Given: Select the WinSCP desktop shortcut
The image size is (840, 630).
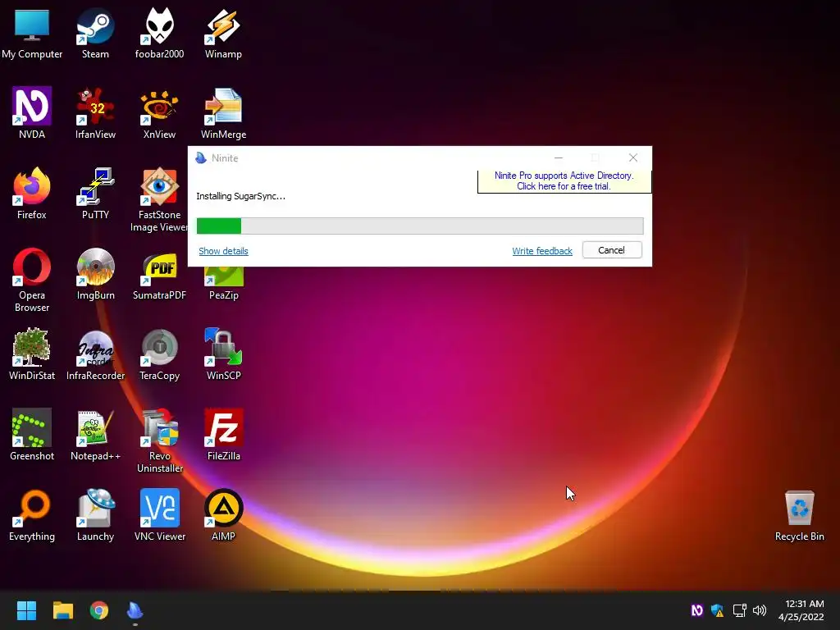Looking at the screenshot, I should [223, 354].
